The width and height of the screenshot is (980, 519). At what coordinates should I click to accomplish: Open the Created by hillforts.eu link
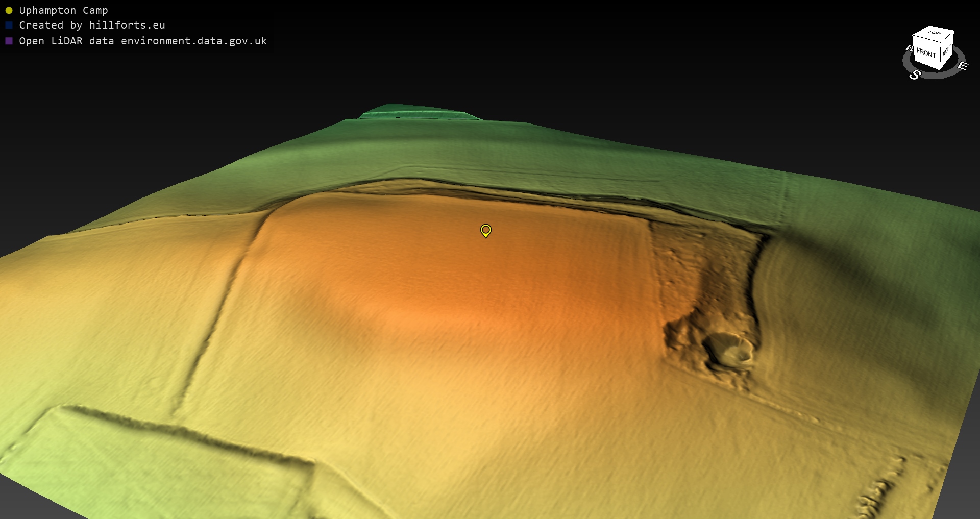tap(92, 25)
